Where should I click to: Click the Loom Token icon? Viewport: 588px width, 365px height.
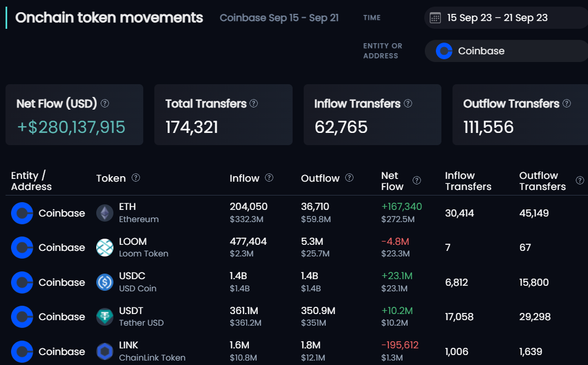point(105,248)
